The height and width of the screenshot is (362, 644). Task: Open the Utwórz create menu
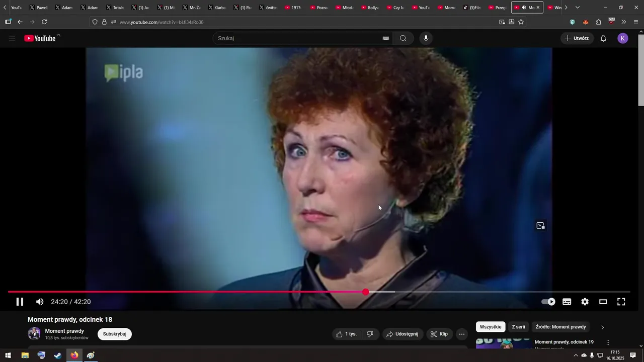point(577,38)
